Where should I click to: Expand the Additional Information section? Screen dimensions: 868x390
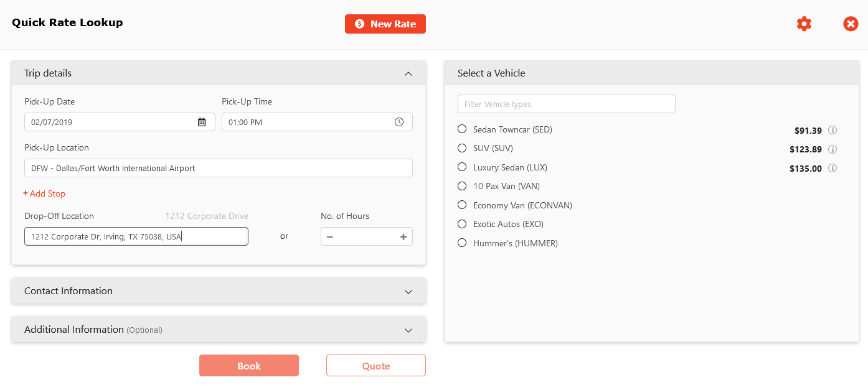408,330
